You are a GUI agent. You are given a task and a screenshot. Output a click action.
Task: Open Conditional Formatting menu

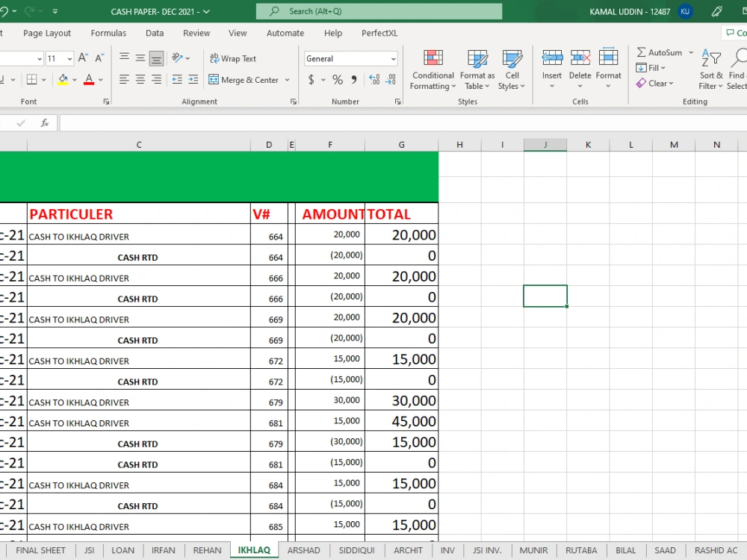[433, 69]
